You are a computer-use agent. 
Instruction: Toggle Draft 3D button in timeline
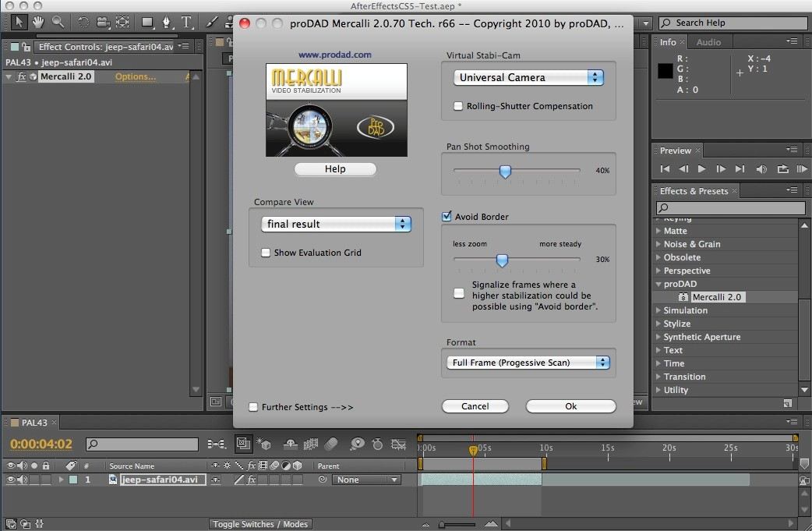(x=263, y=444)
